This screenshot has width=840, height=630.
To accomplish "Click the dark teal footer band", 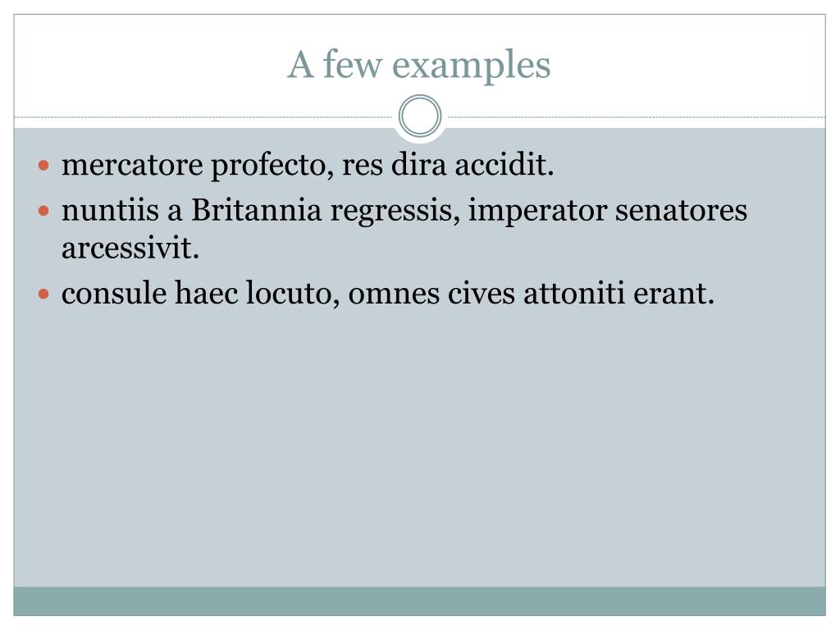I will click(x=419, y=601).
